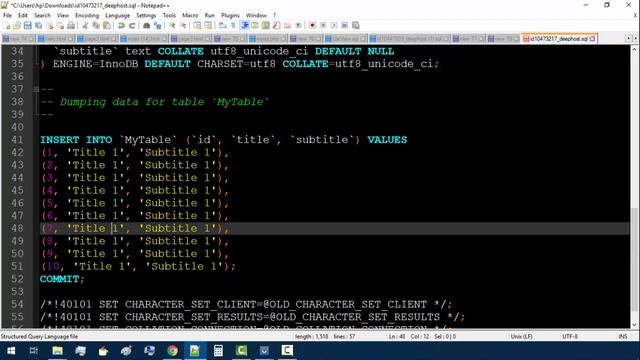640x360 pixels.
Task: Open the Window menu
Action: 256,15
